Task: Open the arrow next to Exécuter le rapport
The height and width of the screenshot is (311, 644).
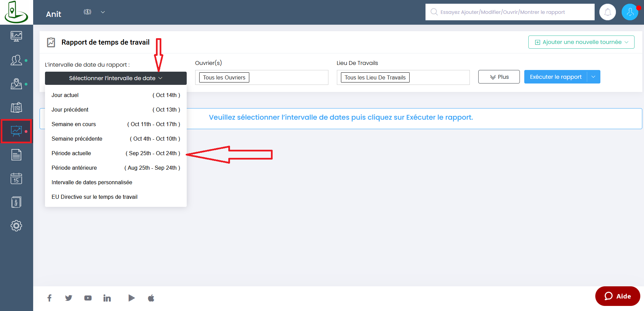Action: point(593,77)
